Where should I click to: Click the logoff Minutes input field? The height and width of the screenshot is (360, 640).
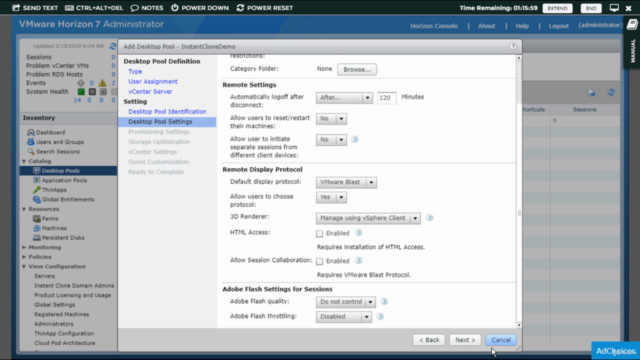point(386,98)
